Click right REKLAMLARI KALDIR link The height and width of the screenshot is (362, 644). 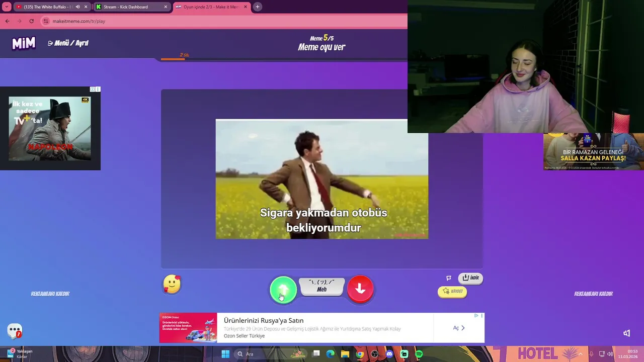pyautogui.click(x=594, y=294)
